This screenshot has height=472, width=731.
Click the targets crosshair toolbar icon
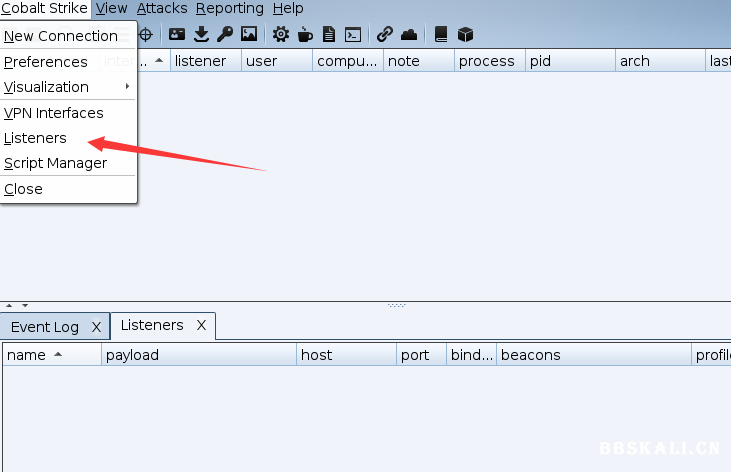click(x=146, y=34)
